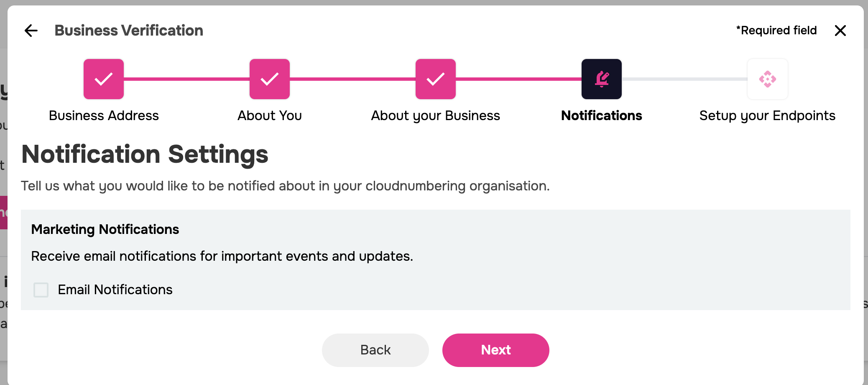Image resolution: width=868 pixels, height=385 pixels.
Task: Close the Business Verification dialog
Action: (840, 31)
